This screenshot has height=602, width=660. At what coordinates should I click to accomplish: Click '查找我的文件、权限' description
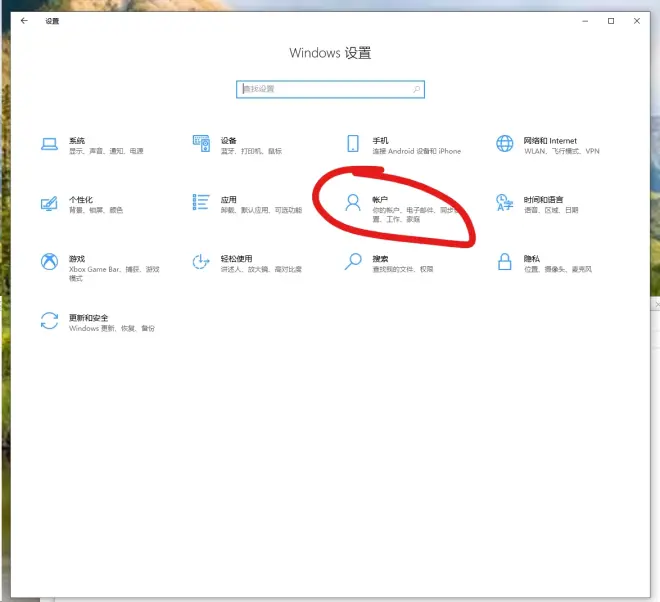click(403, 269)
